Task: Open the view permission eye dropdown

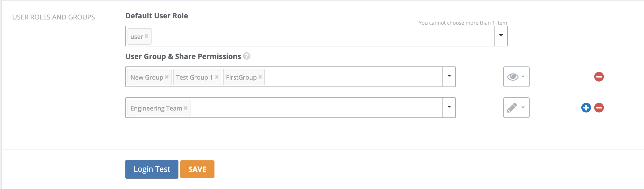Action: point(516,77)
